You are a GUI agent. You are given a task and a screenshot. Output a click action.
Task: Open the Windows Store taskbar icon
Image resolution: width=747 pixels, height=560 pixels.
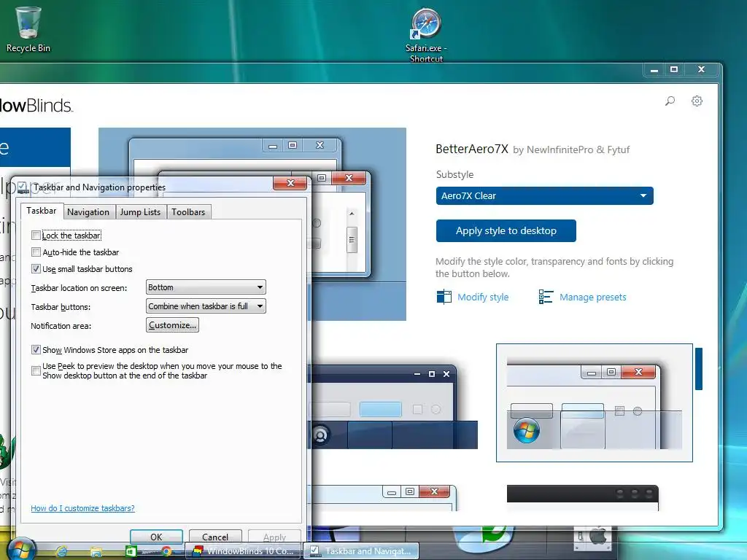pyautogui.click(x=131, y=551)
